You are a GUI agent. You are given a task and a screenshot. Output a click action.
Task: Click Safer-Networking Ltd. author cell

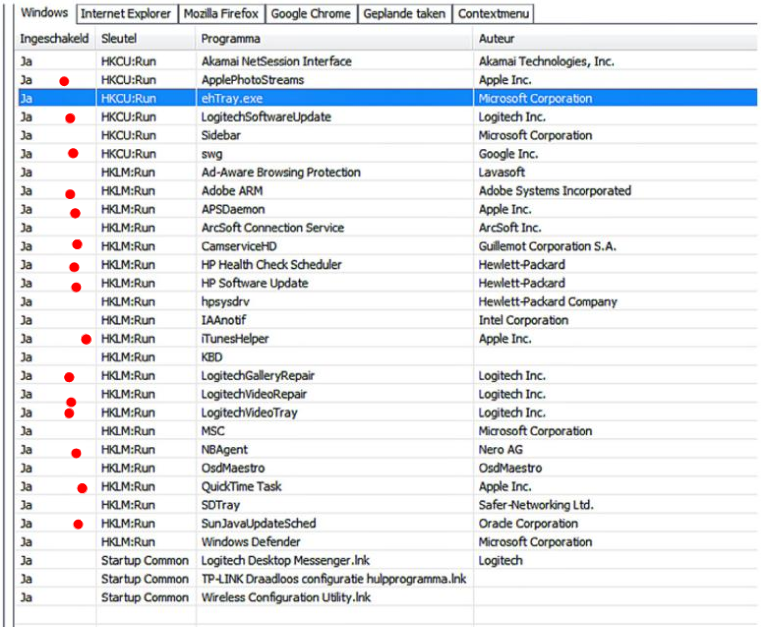(x=536, y=505)
